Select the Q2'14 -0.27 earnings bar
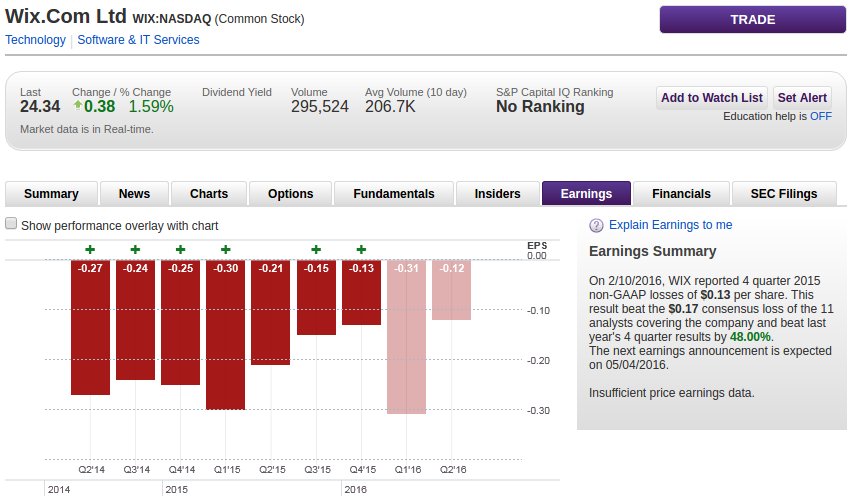This screenshot has width=855, height=503. pyautogui.click(x=91, y=327)
